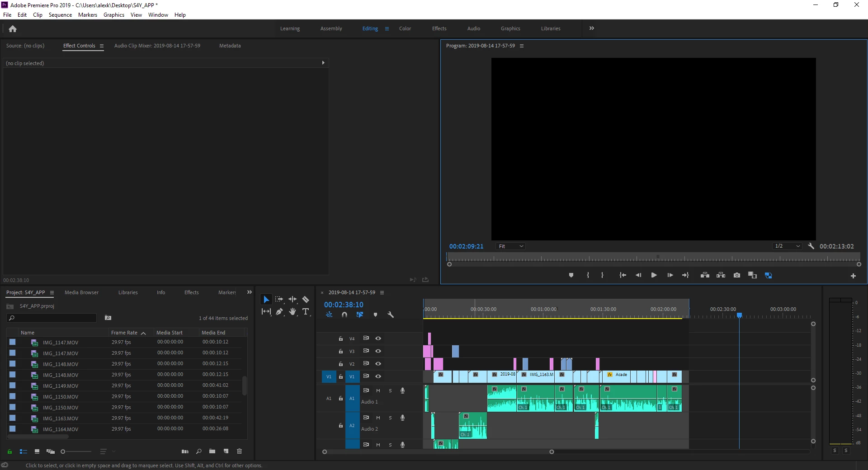The image size is (868, 470).
Task: Toggle the project writable lock icon
Action: [9, 451]
